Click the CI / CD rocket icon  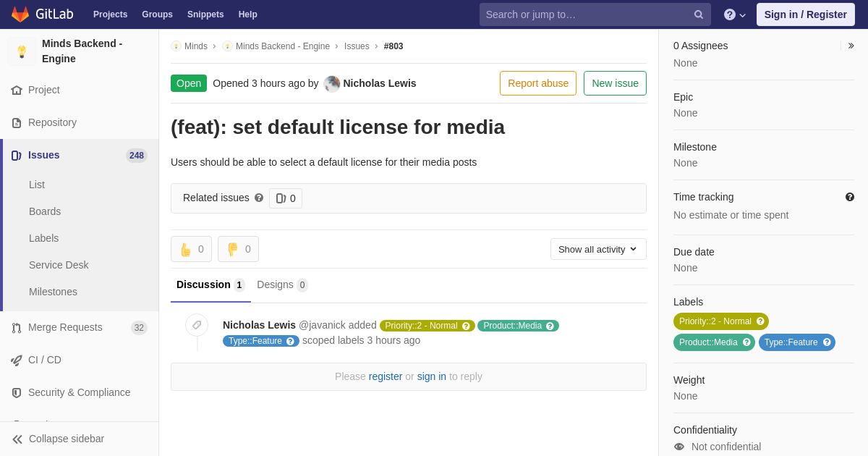tap(17, 360)
